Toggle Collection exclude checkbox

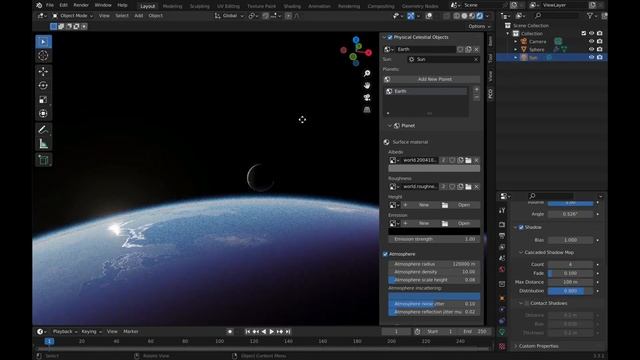[584, 33]
